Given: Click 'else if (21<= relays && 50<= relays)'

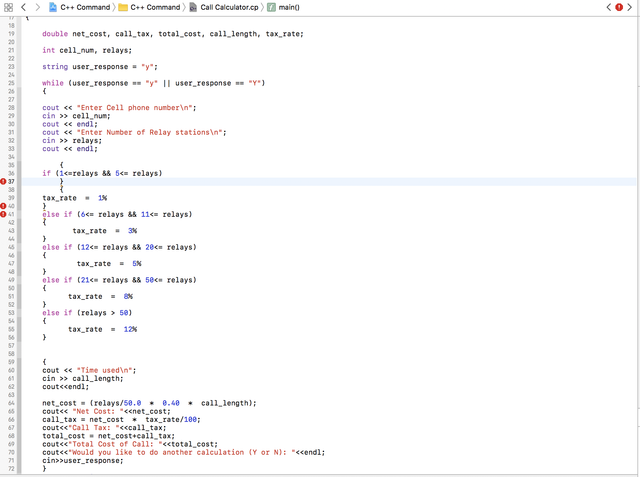Looking at the screenshot, I should pyautogui.click(x=119, y=280).
